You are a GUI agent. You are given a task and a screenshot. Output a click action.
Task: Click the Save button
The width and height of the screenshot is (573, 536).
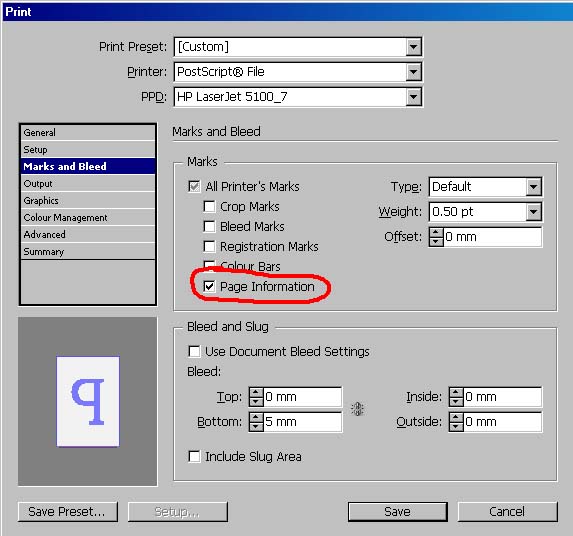coord(398,512)
